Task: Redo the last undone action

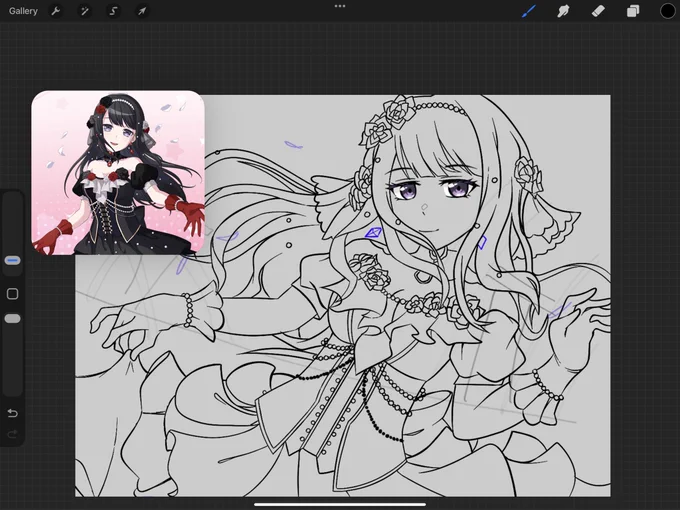Action: 13,434
